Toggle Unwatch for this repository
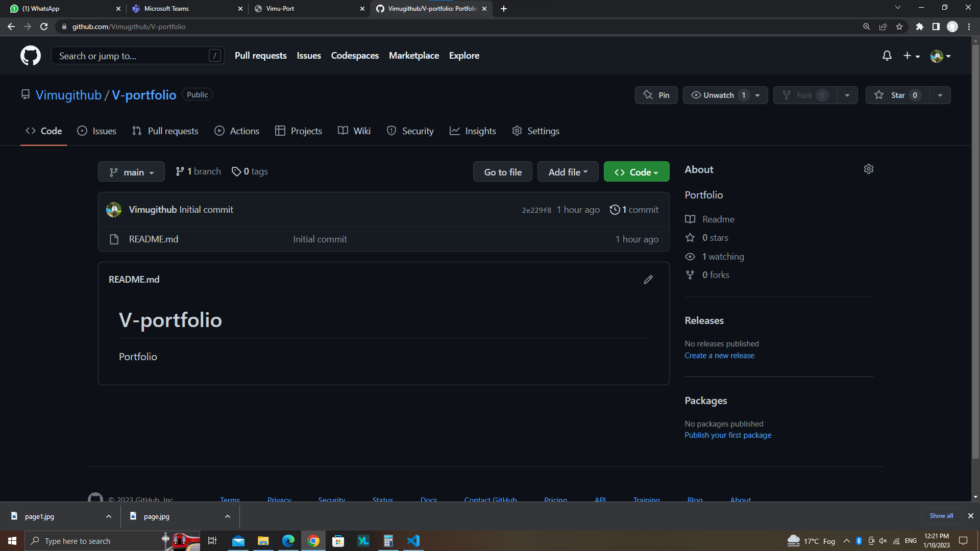Image resolution: width=980 pixels, height=551 pixels. coord(719,95)
